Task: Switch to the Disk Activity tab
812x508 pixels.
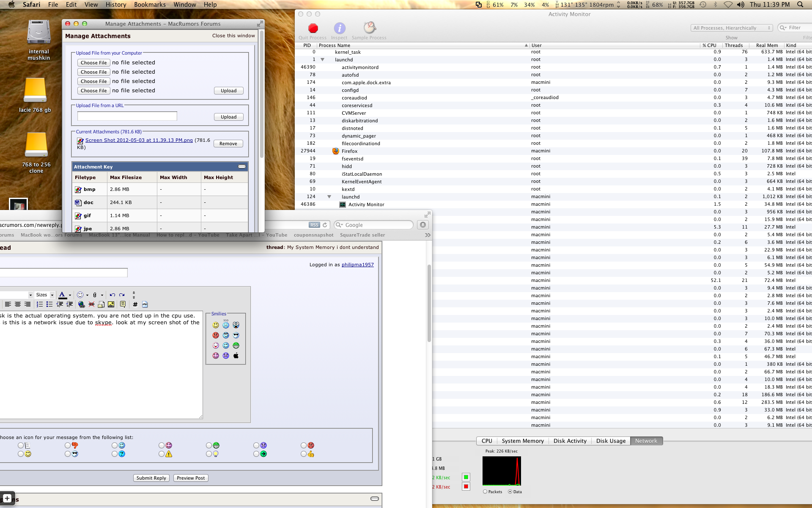Action: [x=570, y=441]
